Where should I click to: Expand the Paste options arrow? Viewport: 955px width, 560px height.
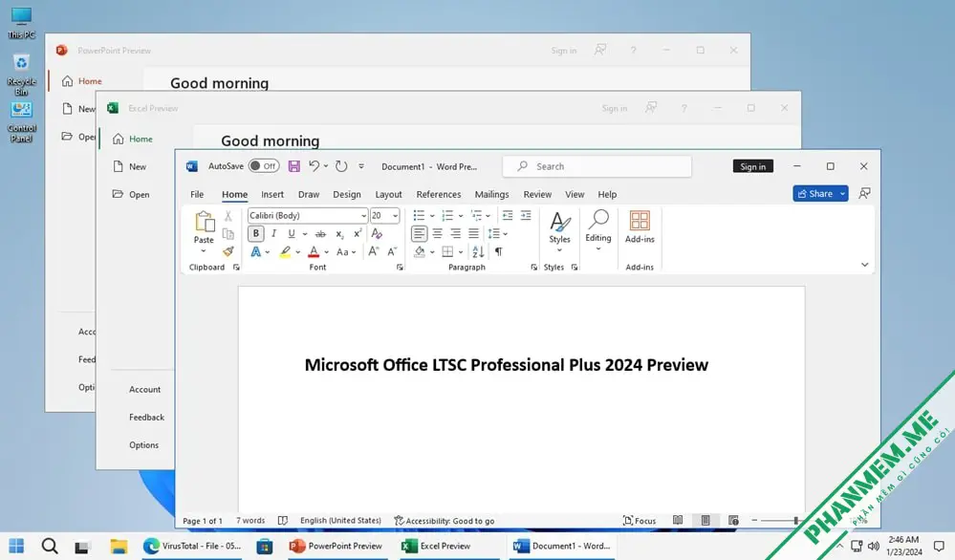204,250
